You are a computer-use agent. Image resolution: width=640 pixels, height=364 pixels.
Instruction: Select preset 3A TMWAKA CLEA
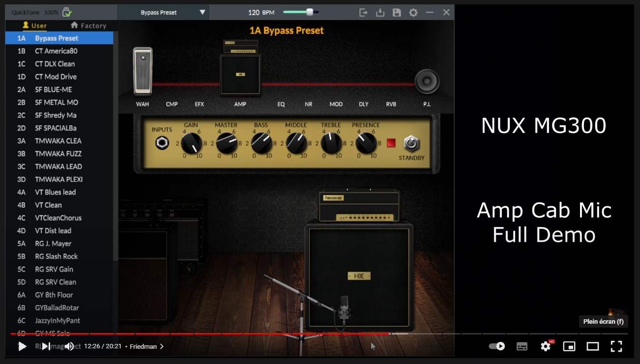pos(59,140)
